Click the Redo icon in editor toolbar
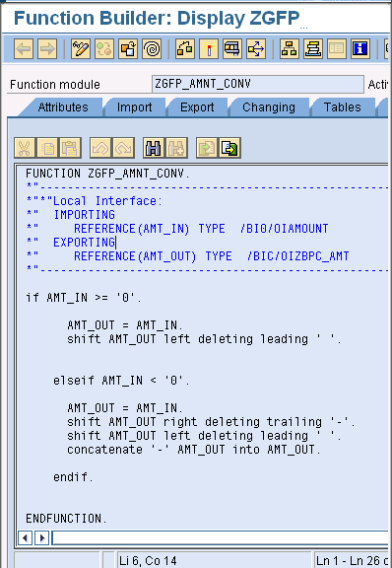 (x=123, y=148)
